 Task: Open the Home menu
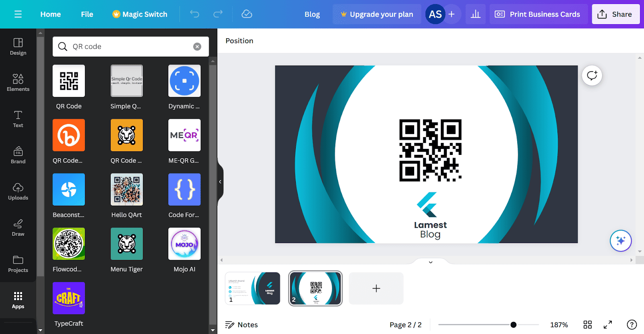(x=51, y=14)
